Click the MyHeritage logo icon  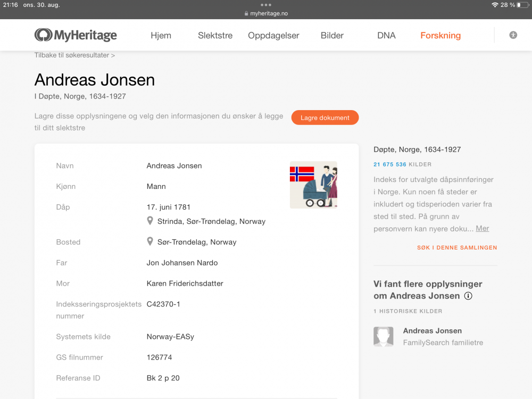click(43, 35)
